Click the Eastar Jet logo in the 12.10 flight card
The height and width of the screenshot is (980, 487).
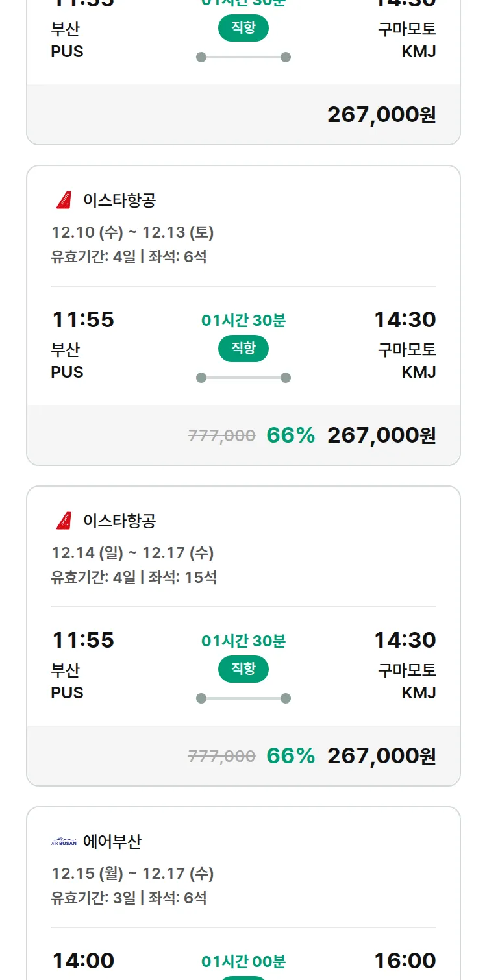tap(64, 201)
